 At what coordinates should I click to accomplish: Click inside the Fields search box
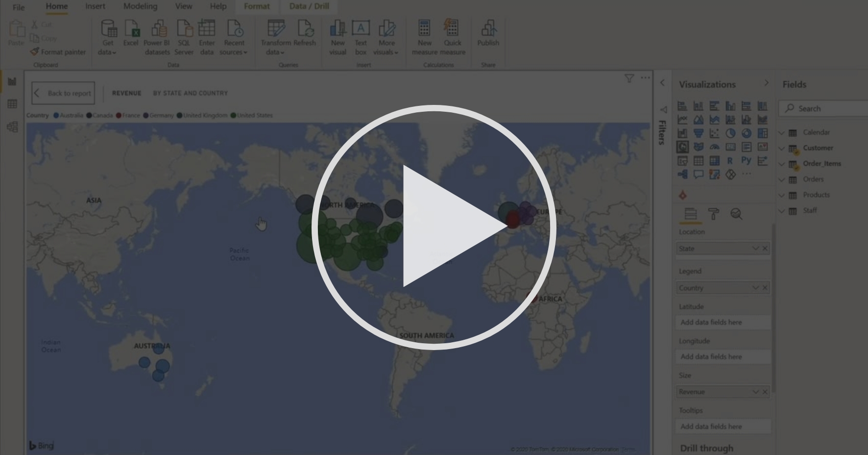coord(822,108)
